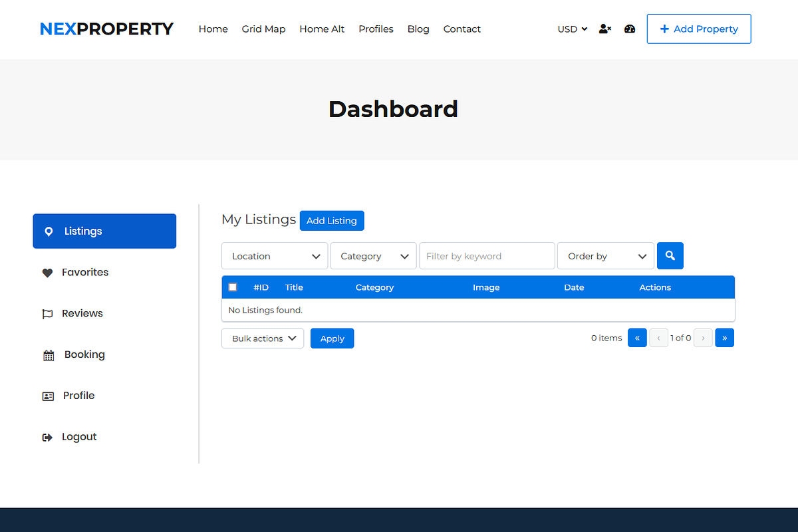Image resolution: width=798 pixels, height=532 pixels.
Task: Expand the Category filter dropdown
Action: 373,256
